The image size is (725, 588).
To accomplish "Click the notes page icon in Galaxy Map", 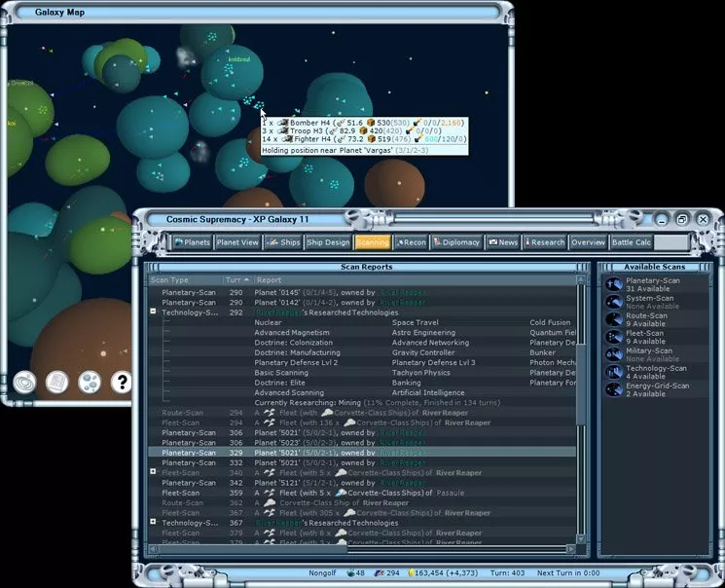I will (x=56, y=383).
